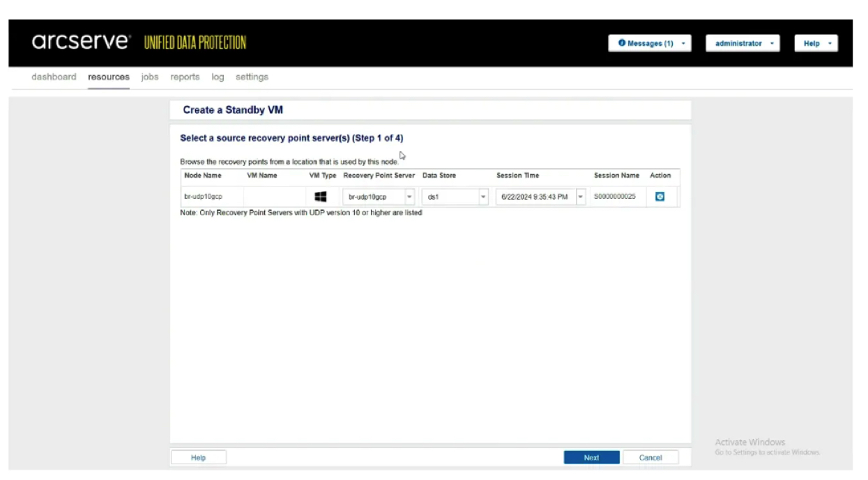Click the Action icon for br-udp10gcp row
The image size is (868, 480).
point(660,197)
